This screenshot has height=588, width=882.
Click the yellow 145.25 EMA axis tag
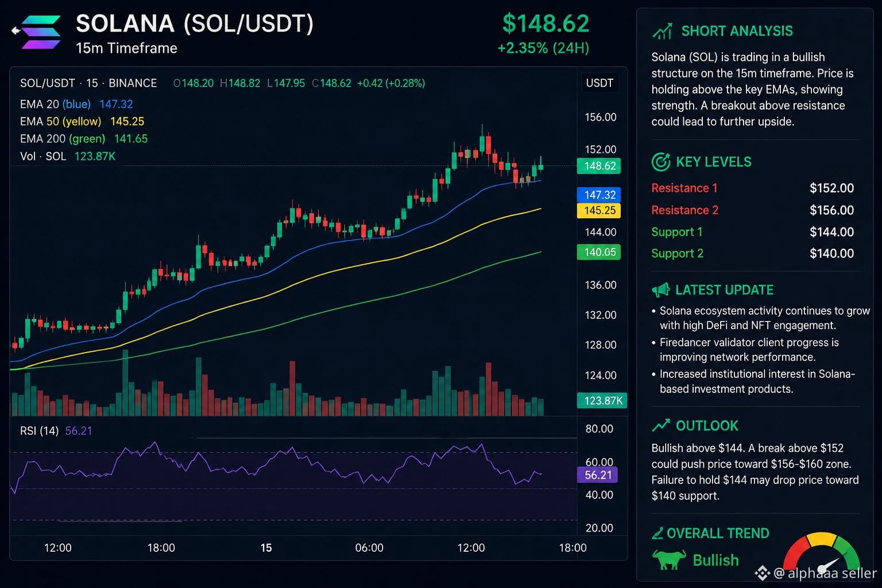[599, 210]
